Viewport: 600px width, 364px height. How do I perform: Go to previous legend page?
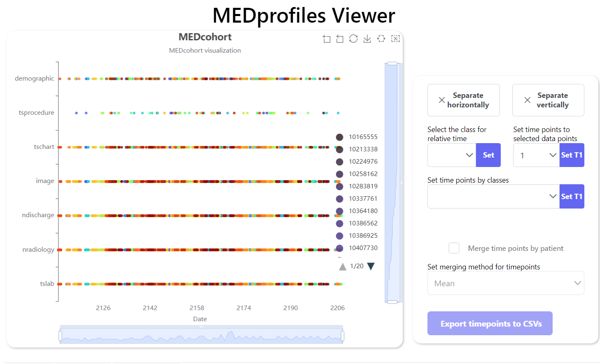click(343, 267)
